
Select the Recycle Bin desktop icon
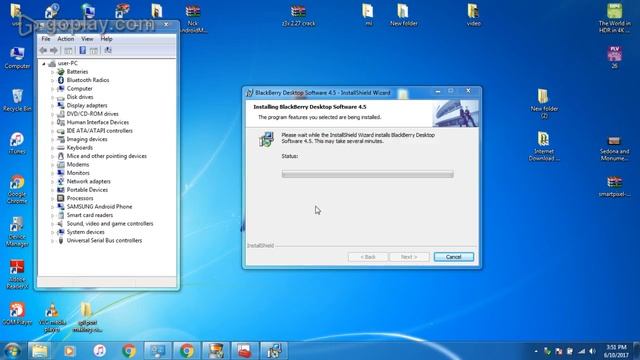(17, 100)
